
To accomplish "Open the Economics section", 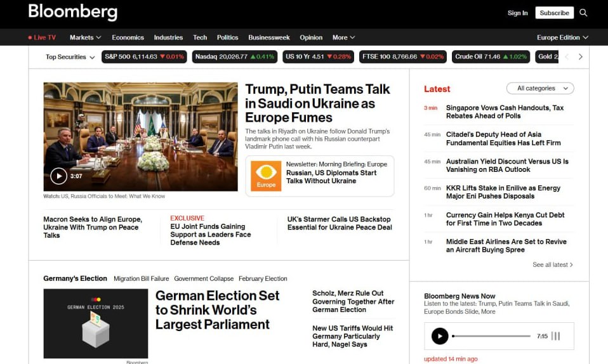I will (x=128, y=37).
